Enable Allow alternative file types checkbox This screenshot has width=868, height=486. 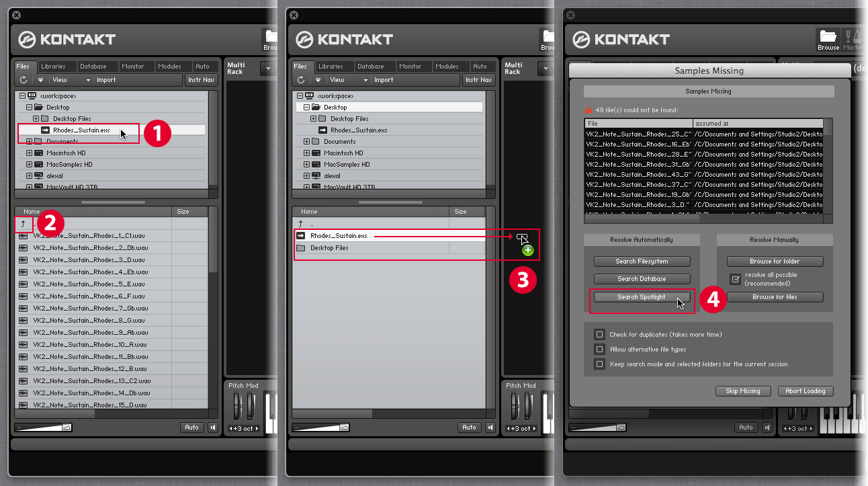tap(599, 349)
